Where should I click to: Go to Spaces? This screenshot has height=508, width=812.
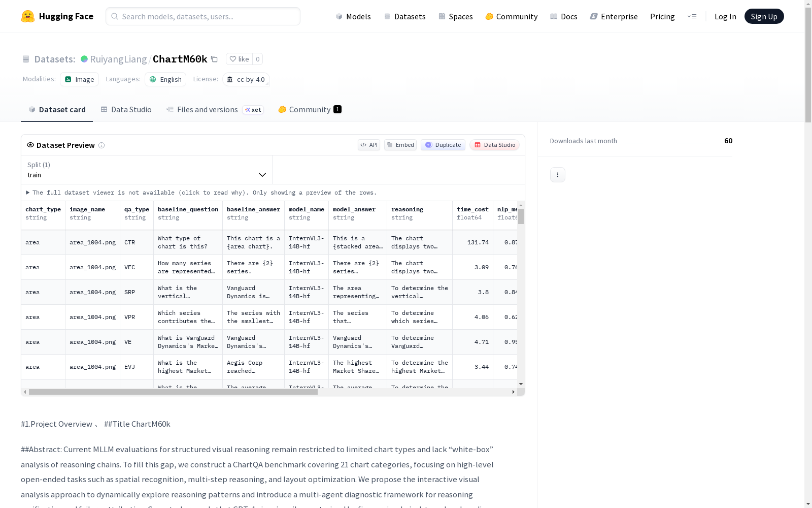[456, 16]
